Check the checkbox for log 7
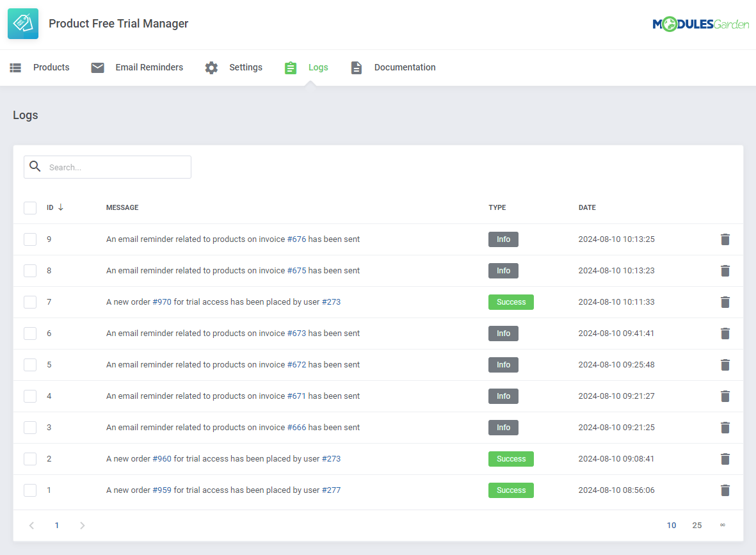 point(30,302)
